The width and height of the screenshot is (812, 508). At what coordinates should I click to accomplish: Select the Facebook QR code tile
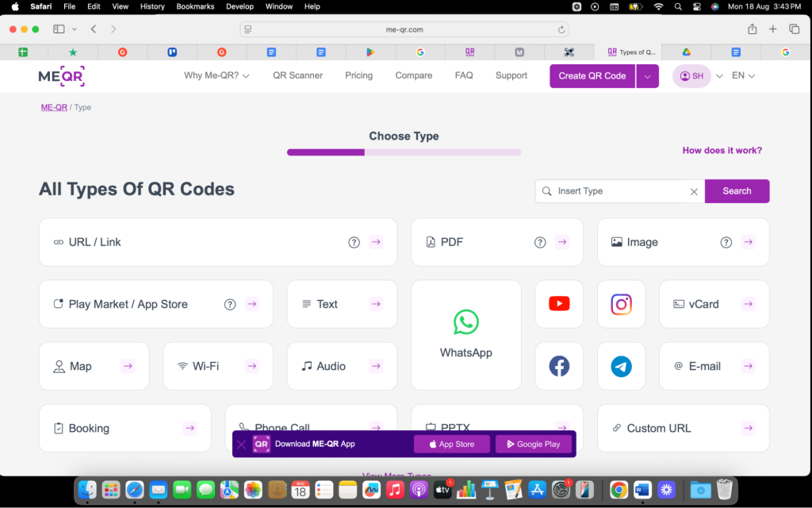[x=559, y=366]
